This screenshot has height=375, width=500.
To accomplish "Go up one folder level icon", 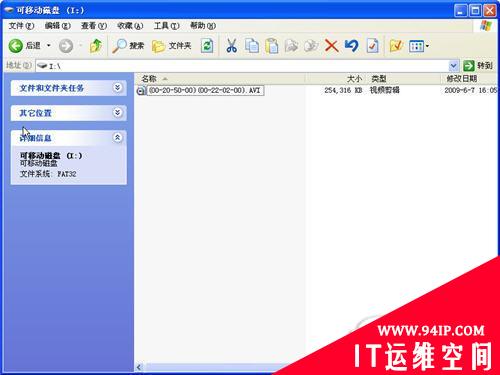I will tap(96, 46).
